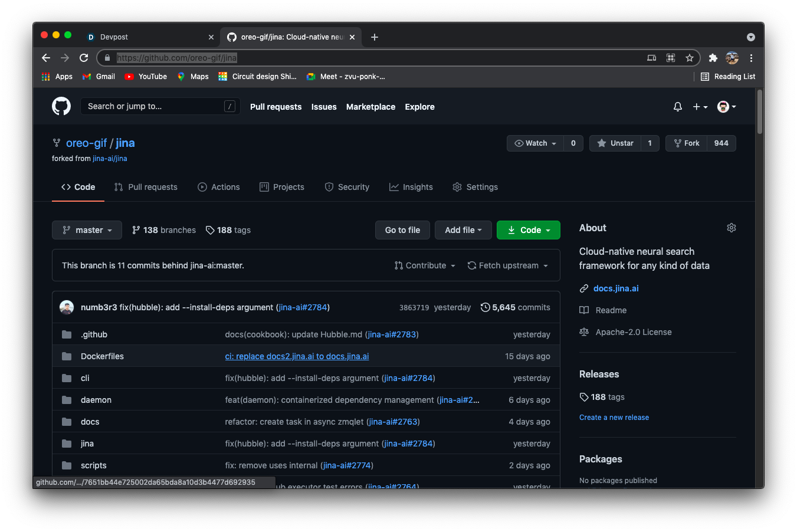The width and height of the screenshot is (797, 532).
Task: Open the notifications bell
Action: [x=678, y=107]
